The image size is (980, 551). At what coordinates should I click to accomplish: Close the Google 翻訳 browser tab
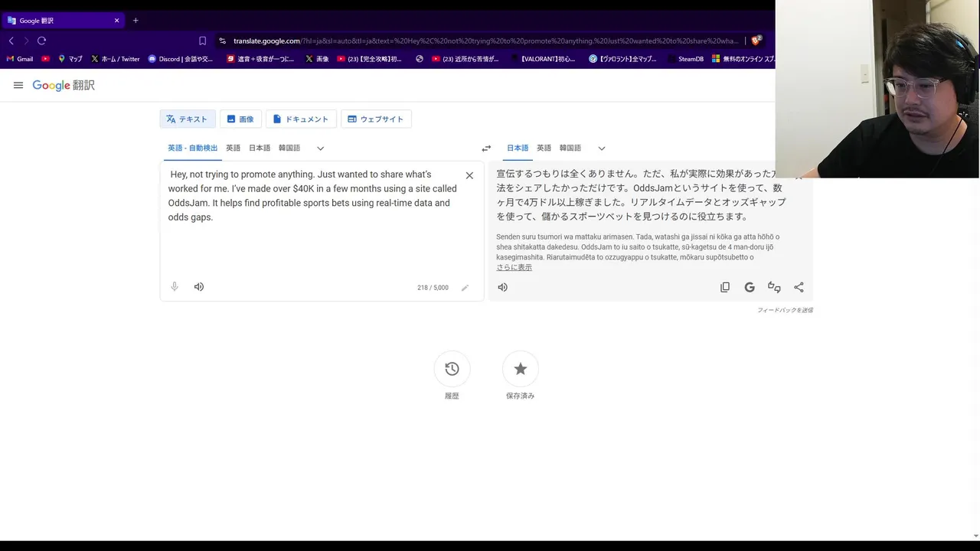pos(117,21)
